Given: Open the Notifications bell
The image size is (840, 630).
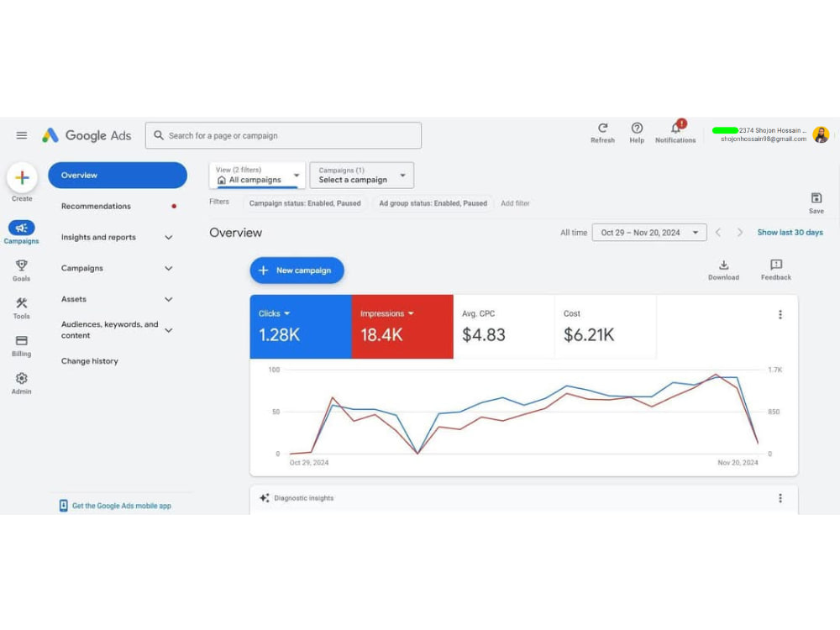Looking at the screenshot, I should point(675,128).
